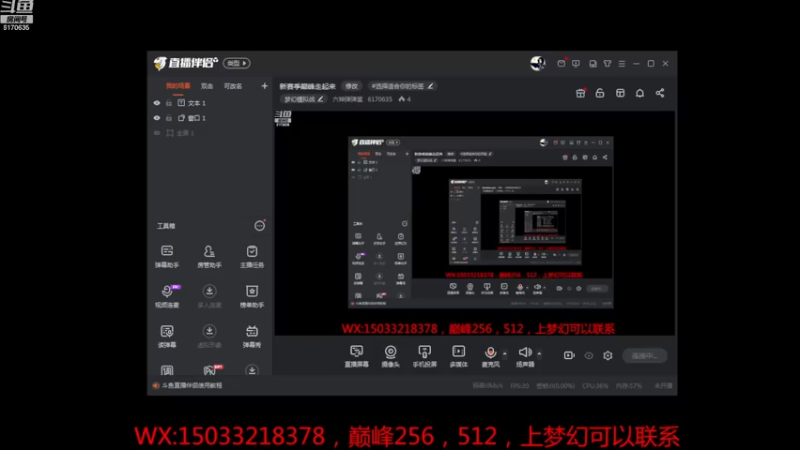
Task: Lock the 窗口 1 layer
Action: (x=168, y=118)
